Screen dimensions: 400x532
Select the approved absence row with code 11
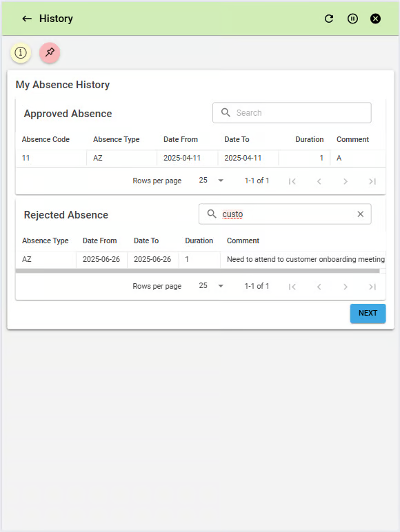200,158
